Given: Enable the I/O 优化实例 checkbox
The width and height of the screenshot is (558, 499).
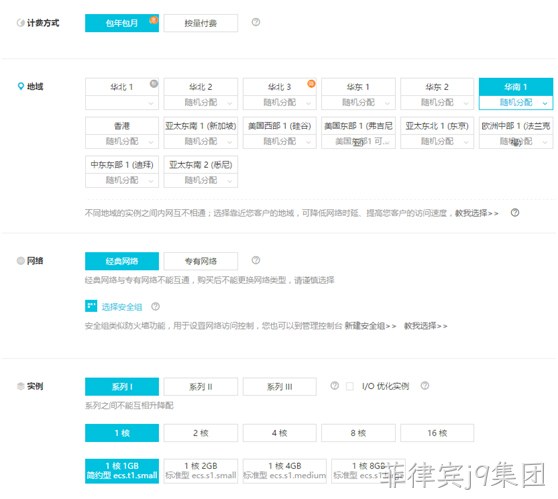Looking at the screenshot, I should coord(350,386).
